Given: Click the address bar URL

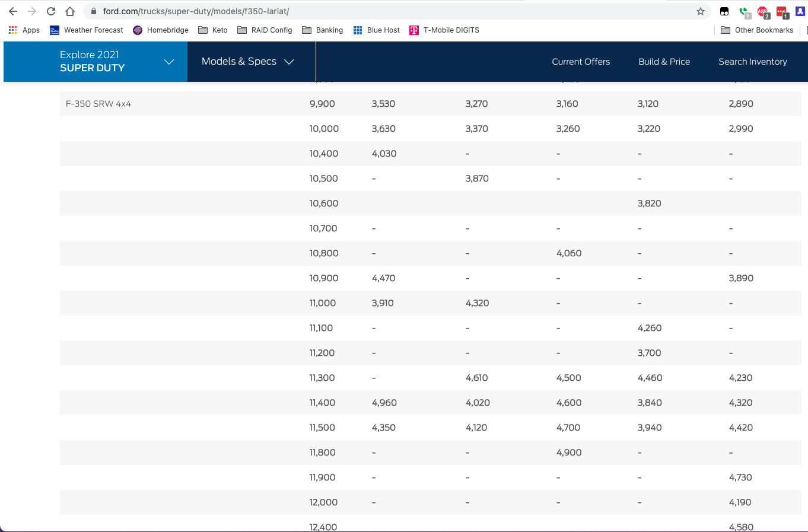Looking at the screenshot, I should pos(196,11).
